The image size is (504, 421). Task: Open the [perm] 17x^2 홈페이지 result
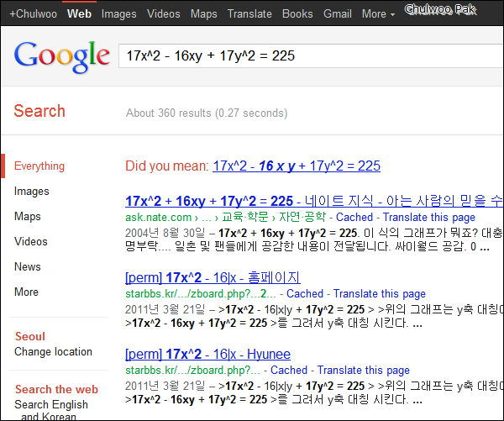(x=213, y=277)
